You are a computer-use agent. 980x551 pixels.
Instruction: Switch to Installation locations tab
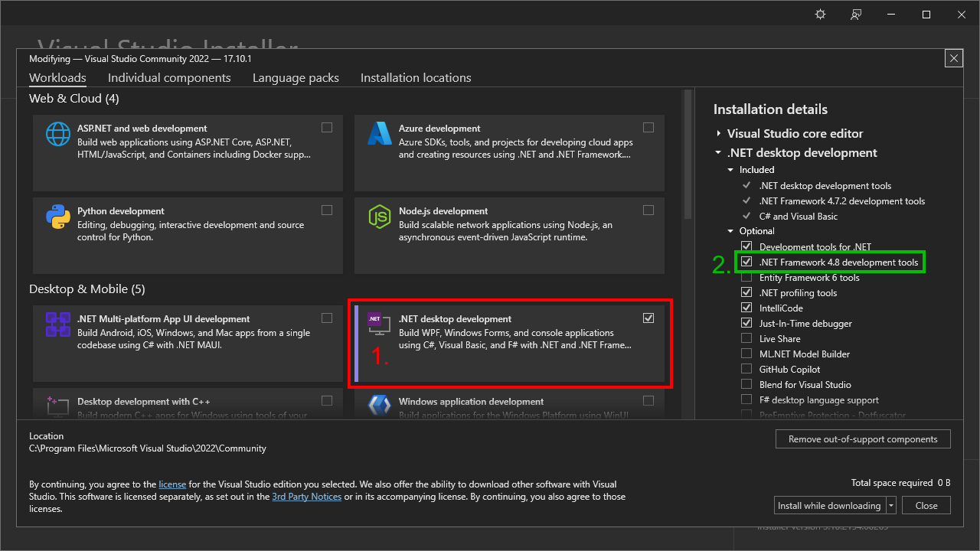416,78
